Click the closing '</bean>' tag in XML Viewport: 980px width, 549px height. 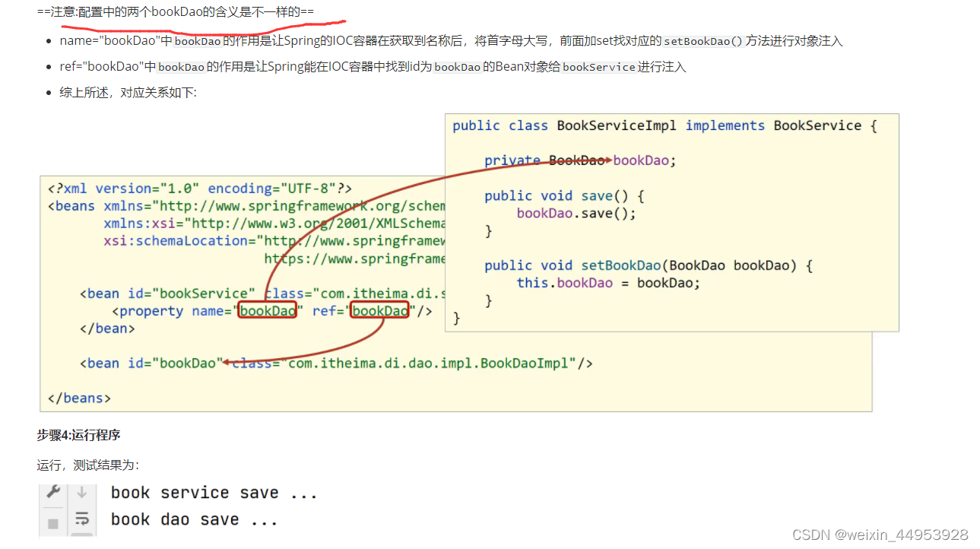(x=107, y=328)
